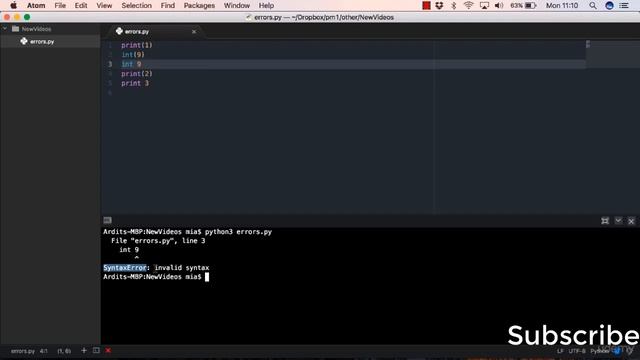Maximize the terminal panel
Image resolution: width=640 pixels, height=360 pixels.
click(605, 221)
